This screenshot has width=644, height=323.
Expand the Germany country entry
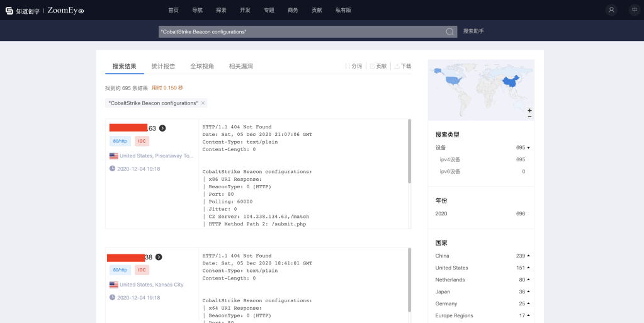529,303
